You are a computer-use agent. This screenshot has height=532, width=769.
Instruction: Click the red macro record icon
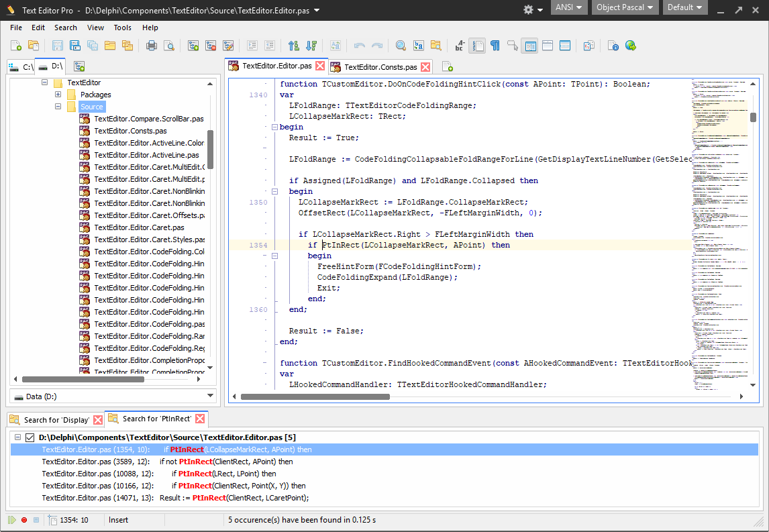tap(24, 520)
